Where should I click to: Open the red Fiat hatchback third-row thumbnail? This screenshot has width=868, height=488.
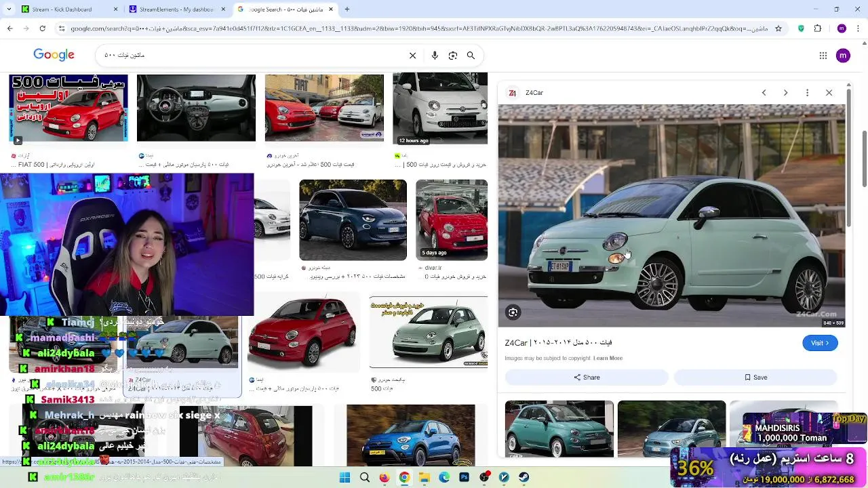pos(302,332)
